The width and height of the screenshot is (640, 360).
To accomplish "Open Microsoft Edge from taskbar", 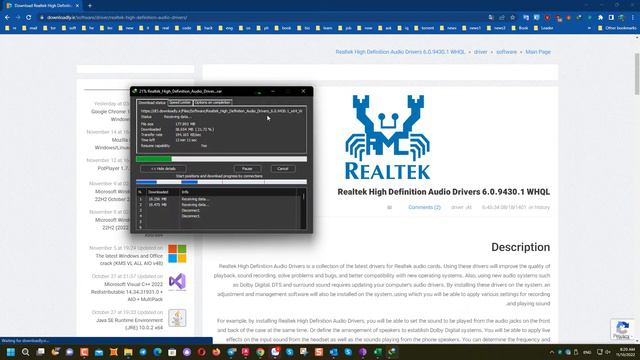I will pos(158,352).
